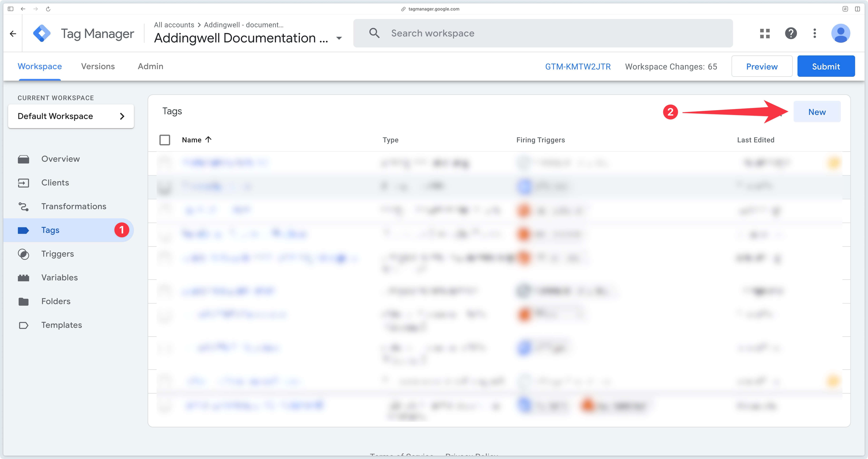Click the browser forward arrow
Viewport: 868px width, 459px height.
coord(35,9)
